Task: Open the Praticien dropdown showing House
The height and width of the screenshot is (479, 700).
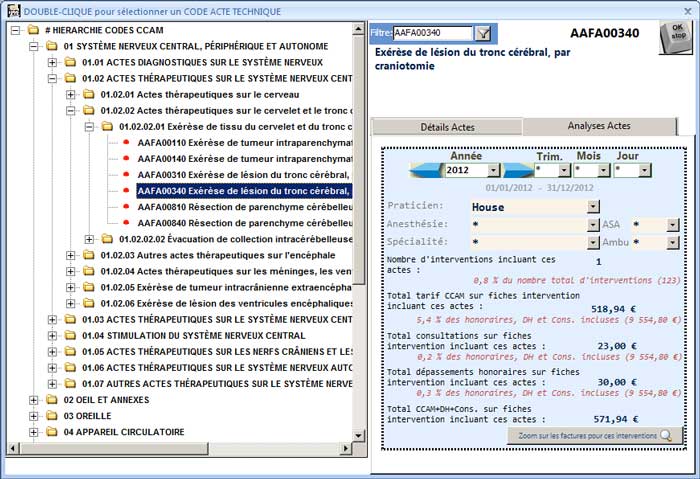Action: tap(593, 207)
